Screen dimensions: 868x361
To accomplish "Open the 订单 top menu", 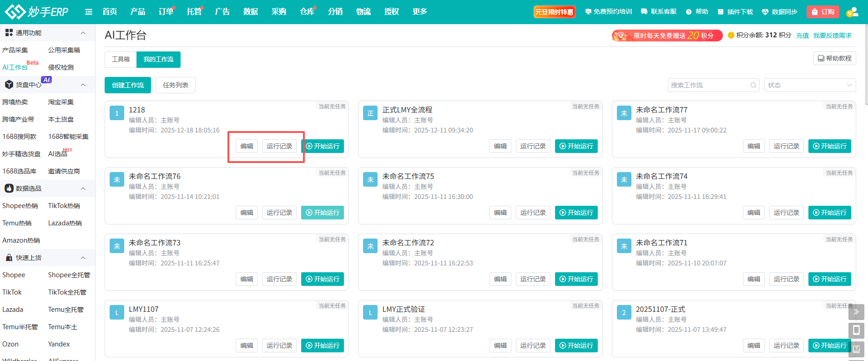I will pyautogui.click(x=166, y=12).
